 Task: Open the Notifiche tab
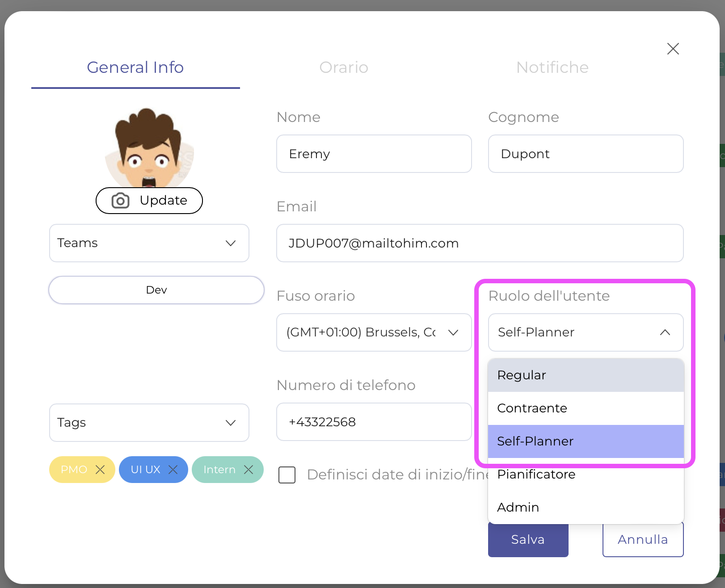[x=552, y=67]
